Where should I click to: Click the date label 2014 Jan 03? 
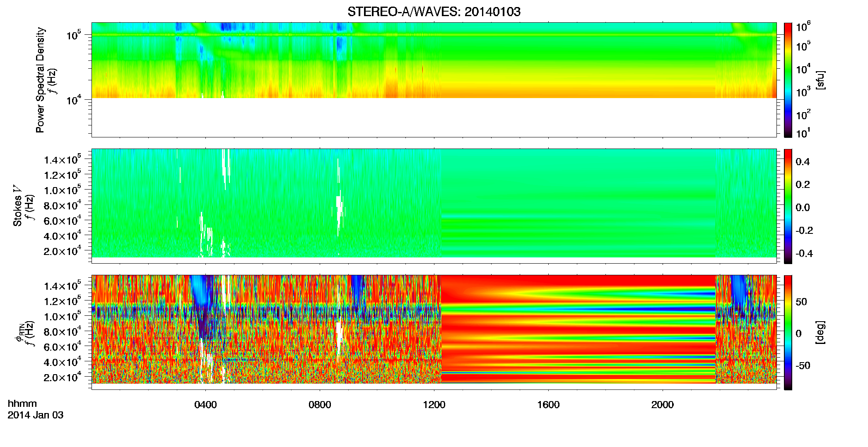tap(36, 415)
